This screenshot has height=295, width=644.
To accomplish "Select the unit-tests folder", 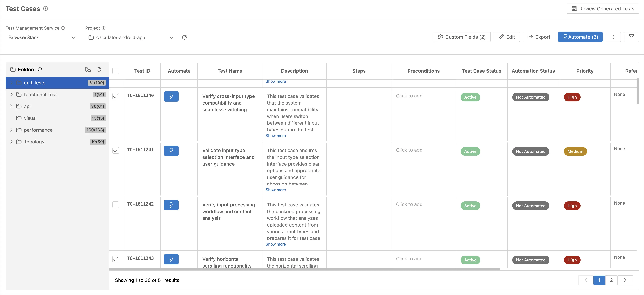I will pyautogui.click(x=57, y=83).
